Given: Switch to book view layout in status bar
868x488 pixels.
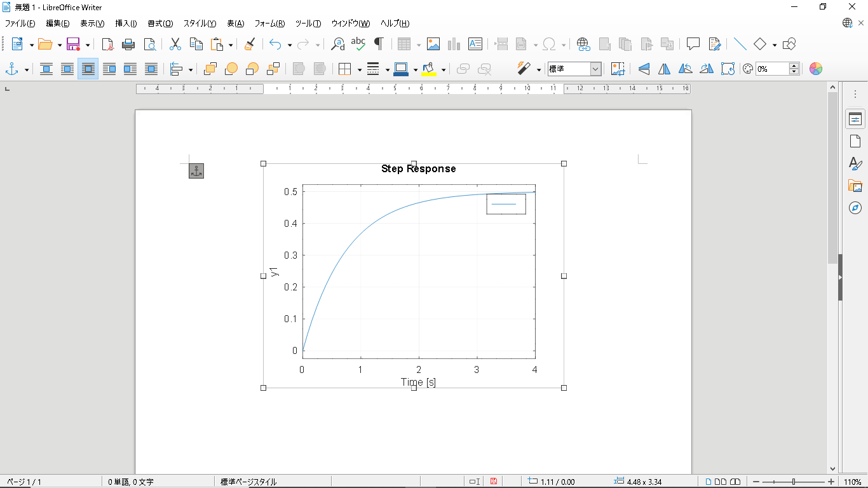Looking at the screenshot, I should click(x=735, y=482).
